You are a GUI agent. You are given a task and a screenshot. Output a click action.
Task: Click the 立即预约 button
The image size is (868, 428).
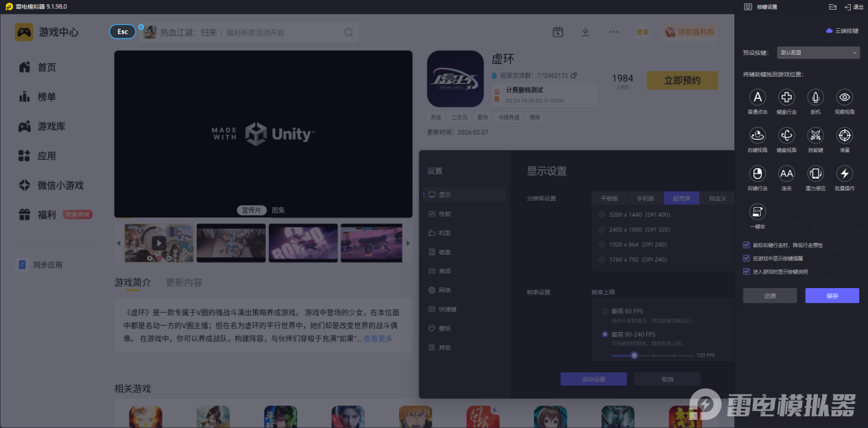pos(682,80)
